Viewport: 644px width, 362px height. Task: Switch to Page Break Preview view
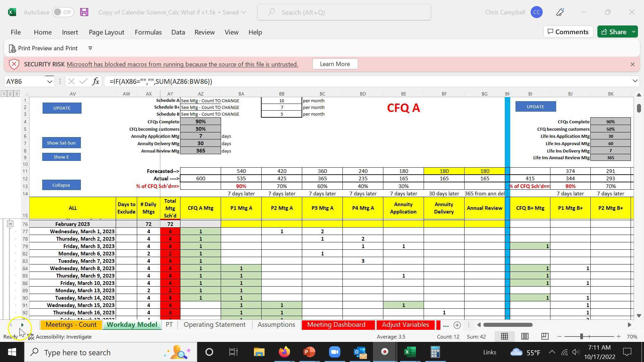coord(545,336)
